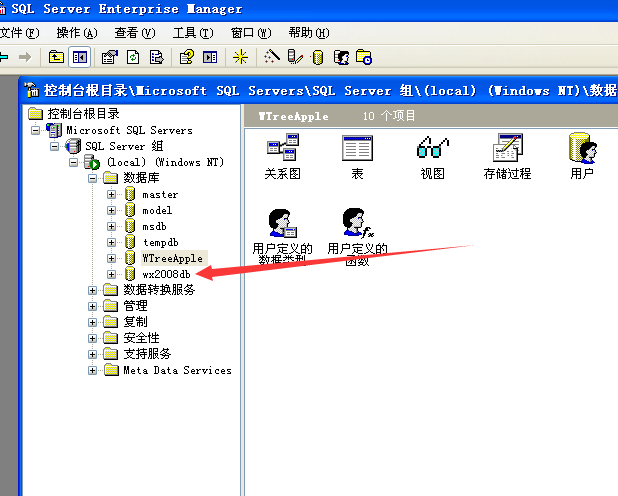Click the New database cylinder icon
The width and height of the screenshot is (618, 496).
click(318, 57)
